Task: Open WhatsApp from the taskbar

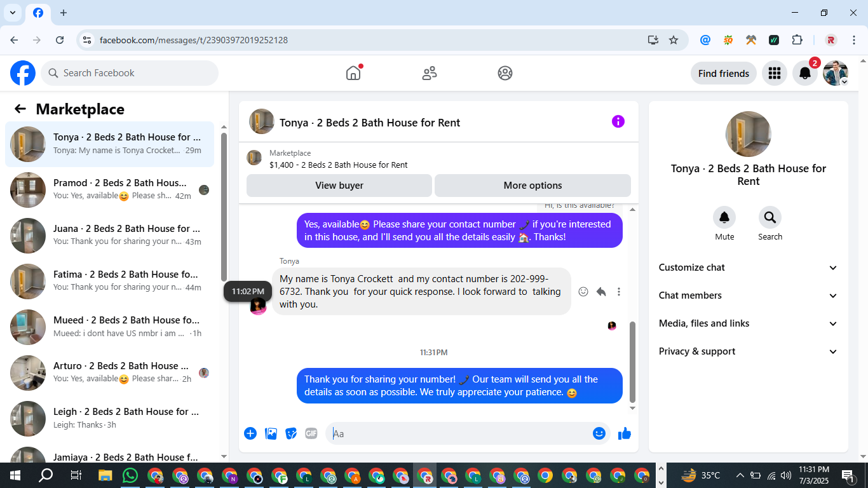Action: [130, 475]
